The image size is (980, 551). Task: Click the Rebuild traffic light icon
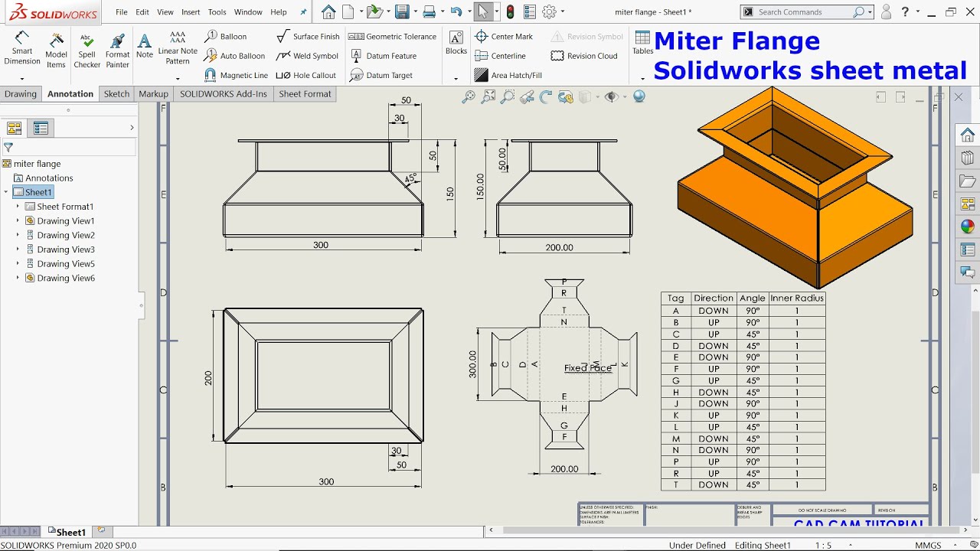[510, 11]
